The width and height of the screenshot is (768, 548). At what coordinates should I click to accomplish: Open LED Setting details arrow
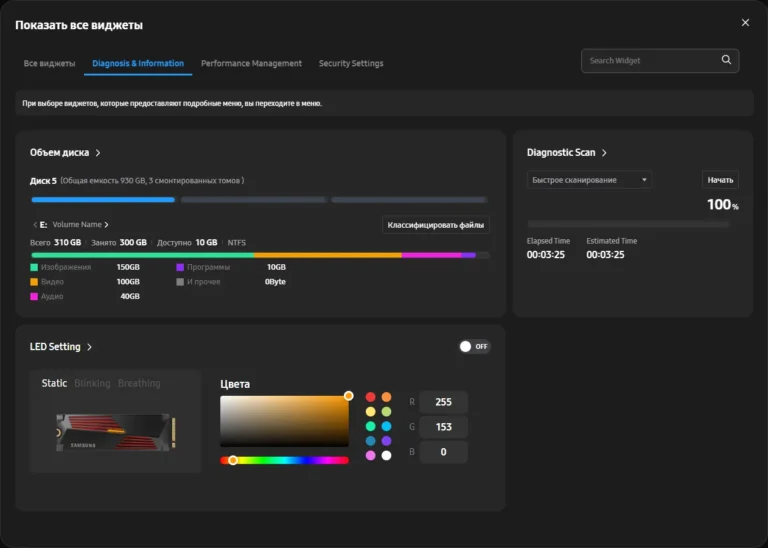(89, 347)
